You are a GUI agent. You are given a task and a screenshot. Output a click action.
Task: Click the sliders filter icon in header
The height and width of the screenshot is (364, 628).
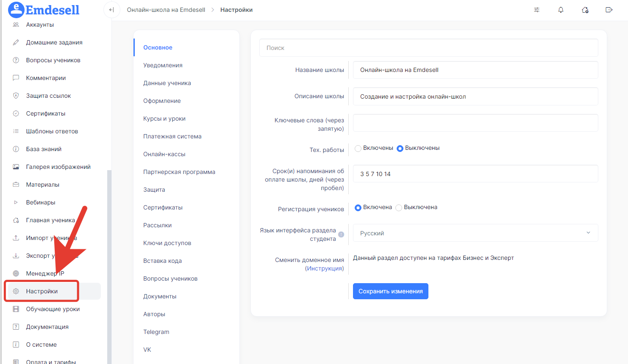tap(536, 10)
